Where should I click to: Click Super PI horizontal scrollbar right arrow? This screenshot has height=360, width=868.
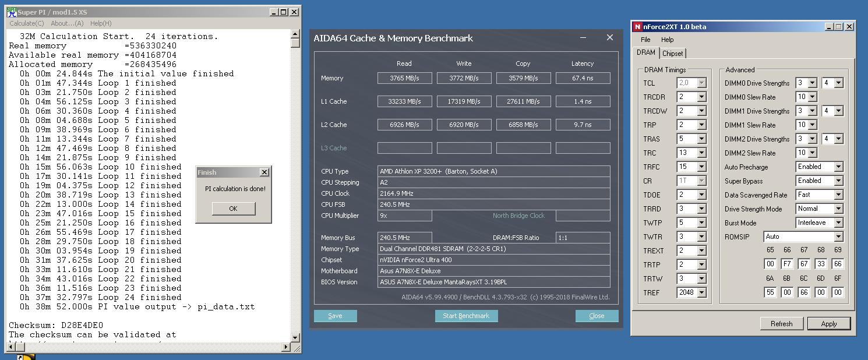click(285, 347)
